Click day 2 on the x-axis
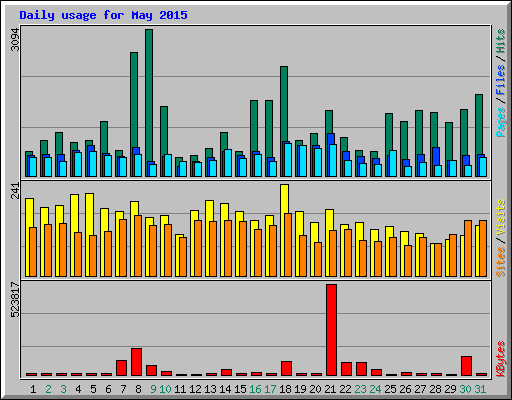This screenshot has height=400, width=512. 48,389
